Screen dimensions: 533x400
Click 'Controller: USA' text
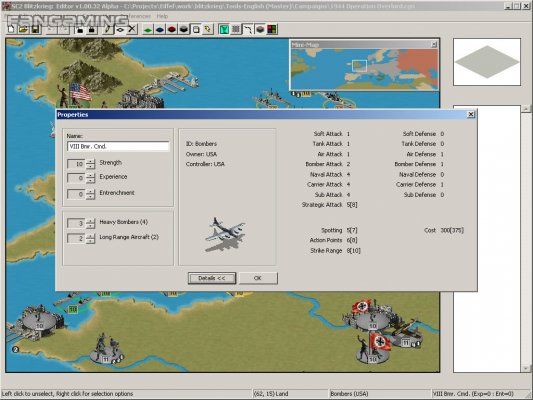[205, 164]
